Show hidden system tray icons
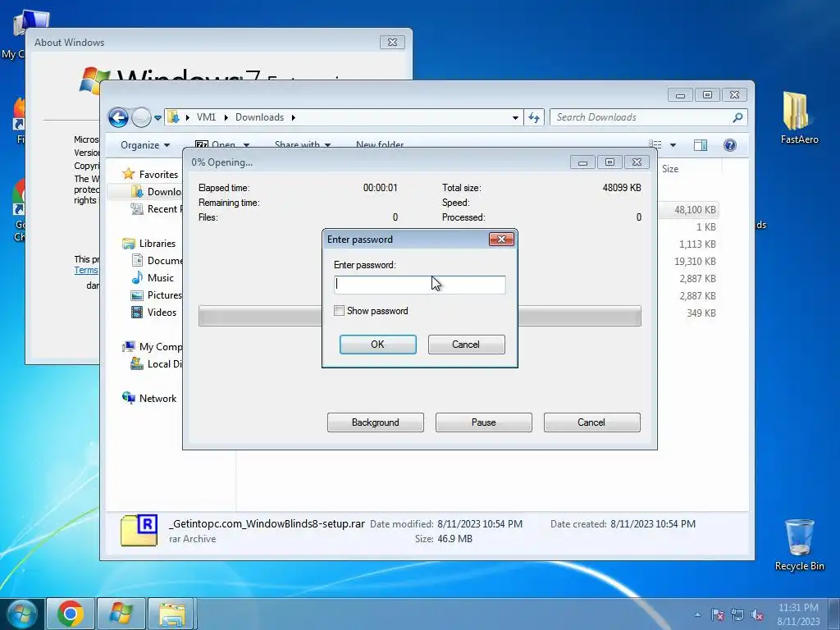Viewport: 840px width, 630px height. [x=697, y=614]
